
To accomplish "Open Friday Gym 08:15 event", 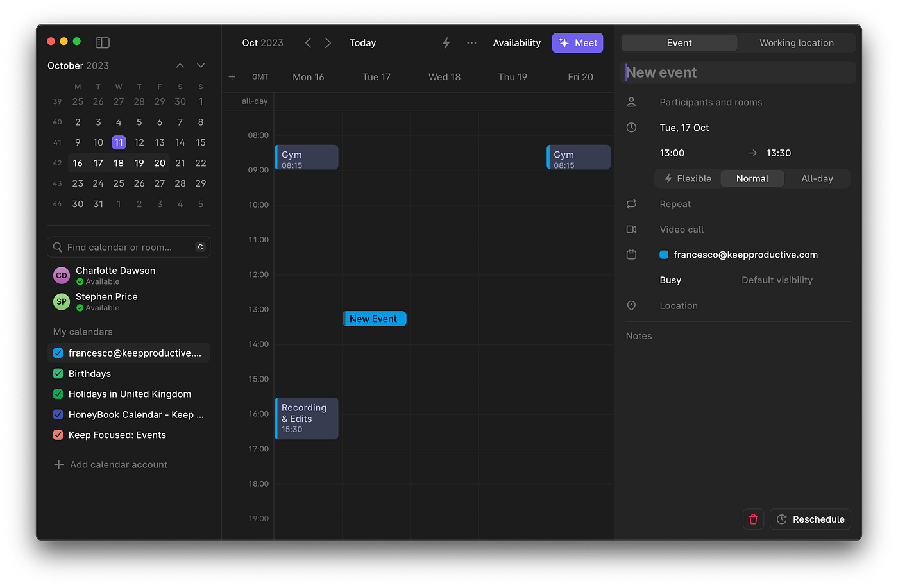I will 579,157.
